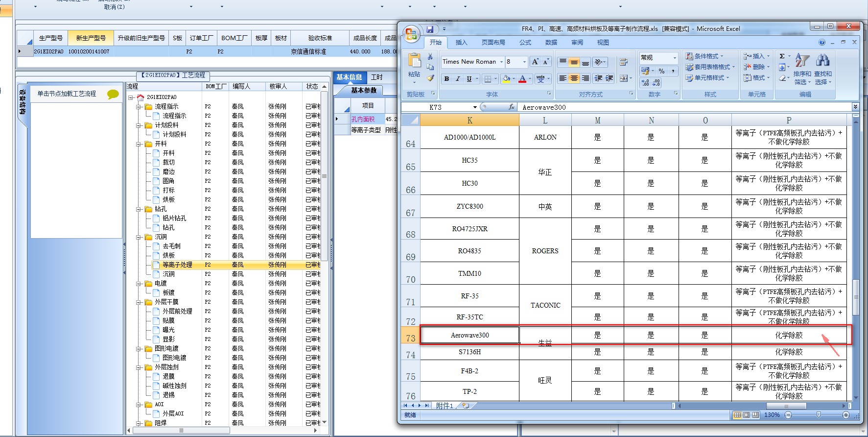Toggle top vertical alignment

tap(563, 62)
